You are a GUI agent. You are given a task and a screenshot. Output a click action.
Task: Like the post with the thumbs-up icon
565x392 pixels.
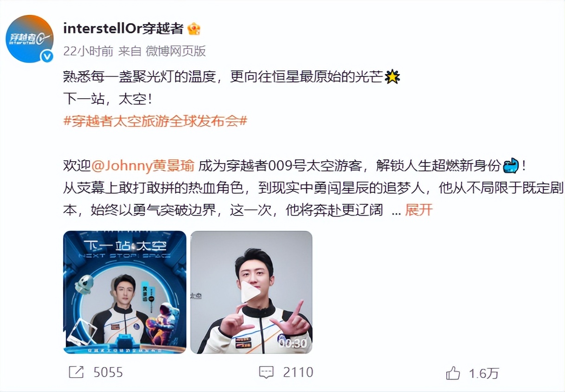[x=453, y=373]
